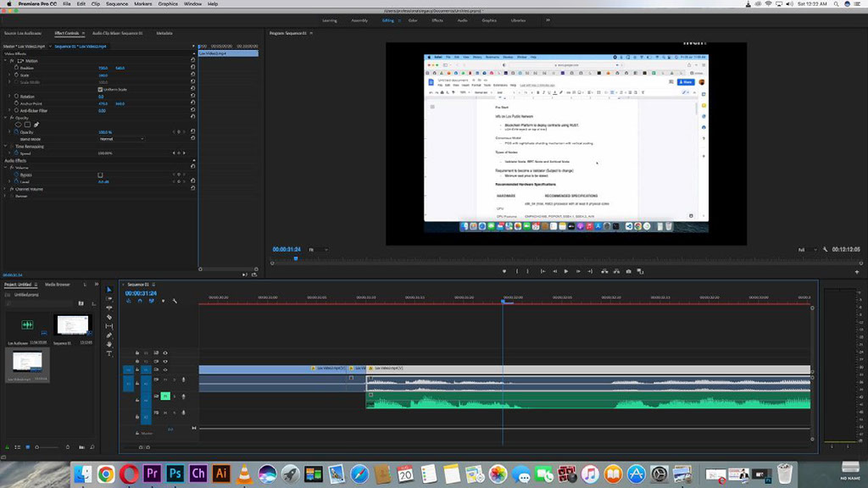Toggle the Bypass checkbox under Volume
868x488 pixels.
click(100, 175)
